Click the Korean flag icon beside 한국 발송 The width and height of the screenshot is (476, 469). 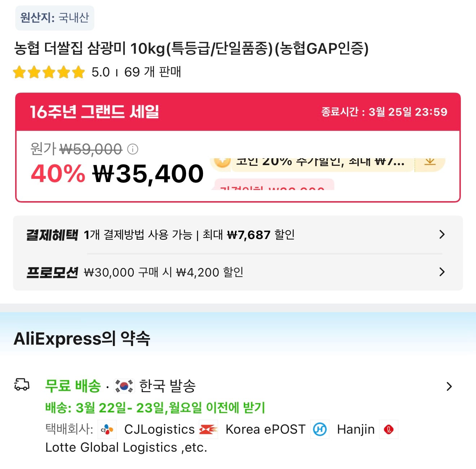[x=123, y=386]
